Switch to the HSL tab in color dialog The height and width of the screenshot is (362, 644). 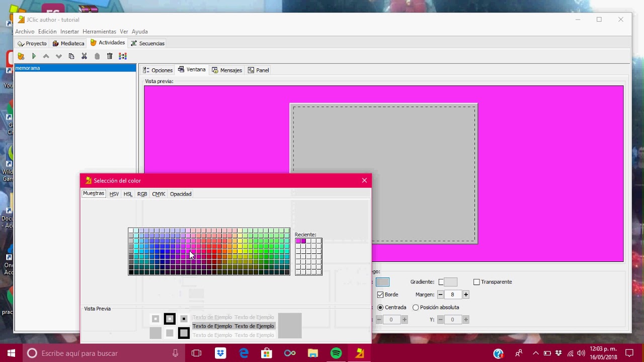click(x=128, y=194)
